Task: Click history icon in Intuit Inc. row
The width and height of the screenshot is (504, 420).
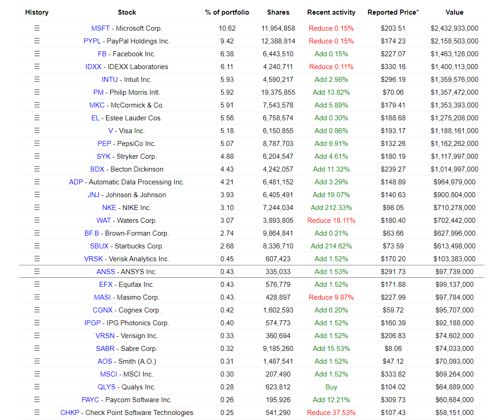Action: [x=37, y=79]
